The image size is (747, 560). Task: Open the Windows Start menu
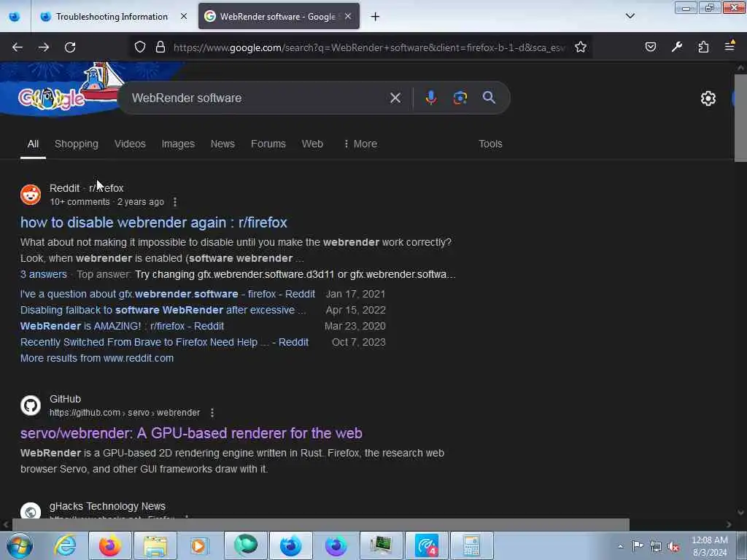click(20, 545)
